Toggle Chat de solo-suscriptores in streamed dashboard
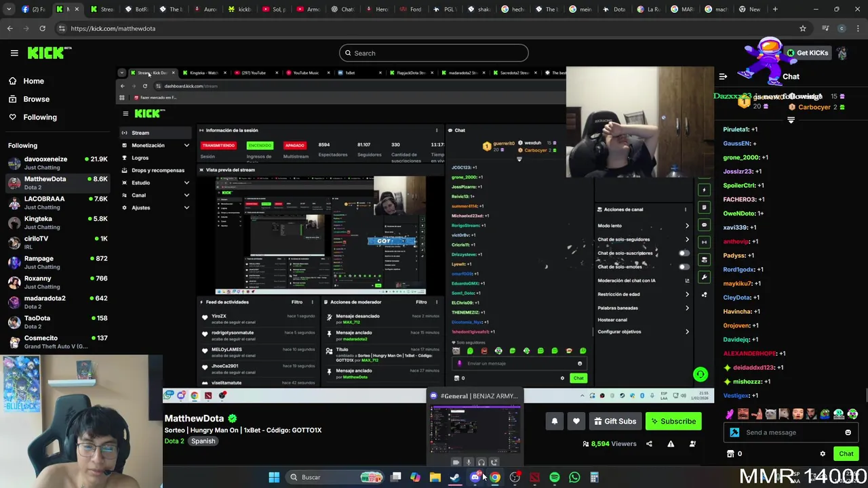This screenshot has width=868, height=488. (684, 253)
